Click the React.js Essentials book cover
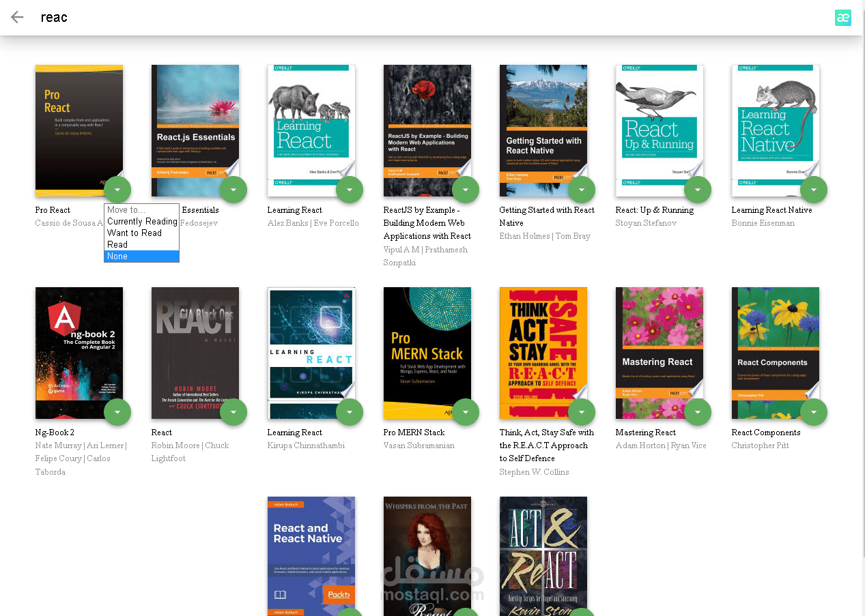Viewport: 865px width, 616px height. pos(195,130)
